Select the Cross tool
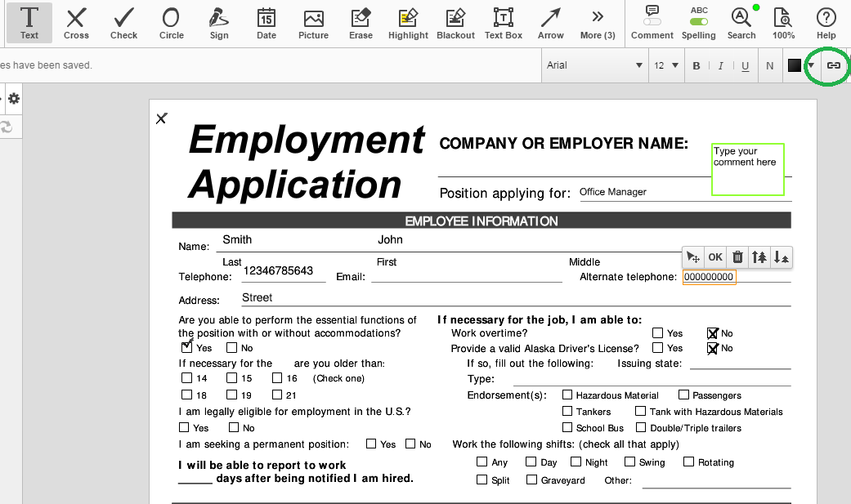 coord(76,23)
